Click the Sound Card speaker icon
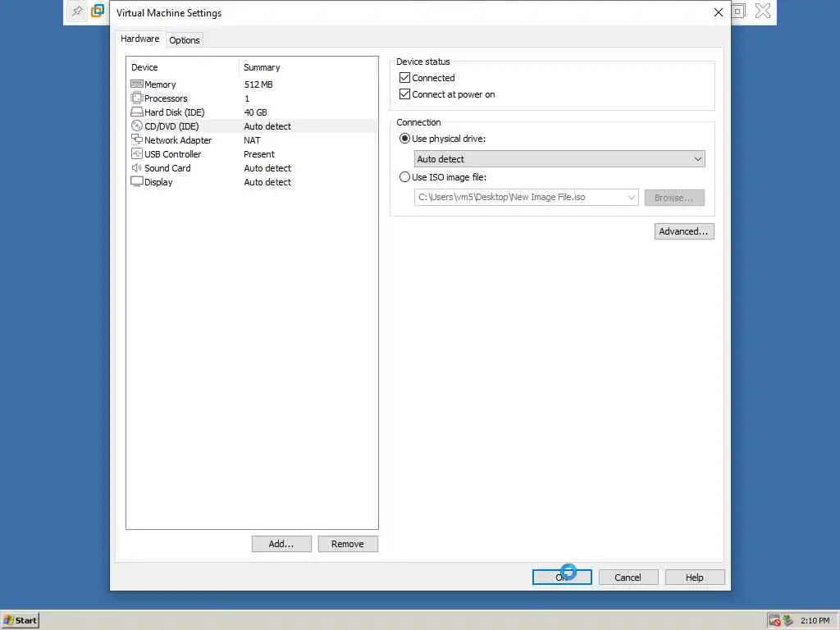Screen dimensions: 840x630 coord(137,167)
